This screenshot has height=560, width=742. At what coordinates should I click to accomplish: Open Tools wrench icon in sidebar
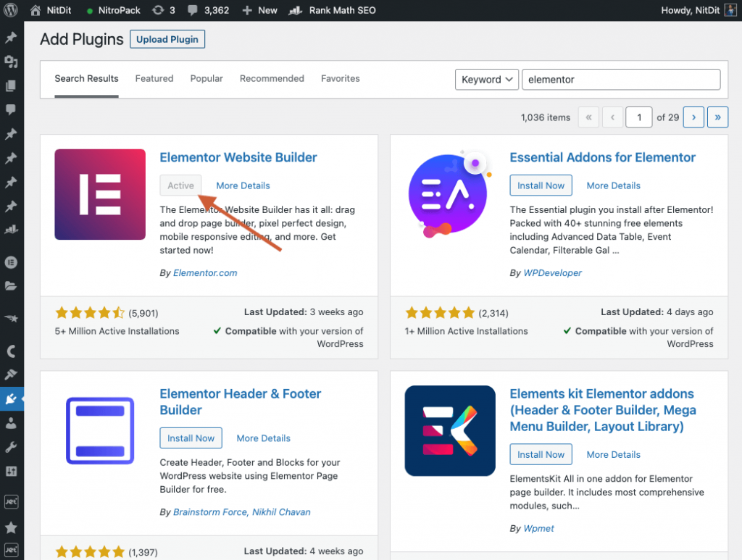pyautogui.click(x=11, y=447)
